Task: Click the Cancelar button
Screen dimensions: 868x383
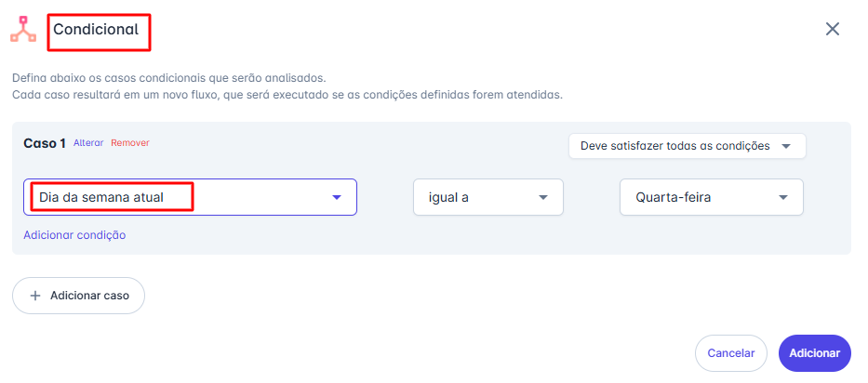Action: (731, 353)
